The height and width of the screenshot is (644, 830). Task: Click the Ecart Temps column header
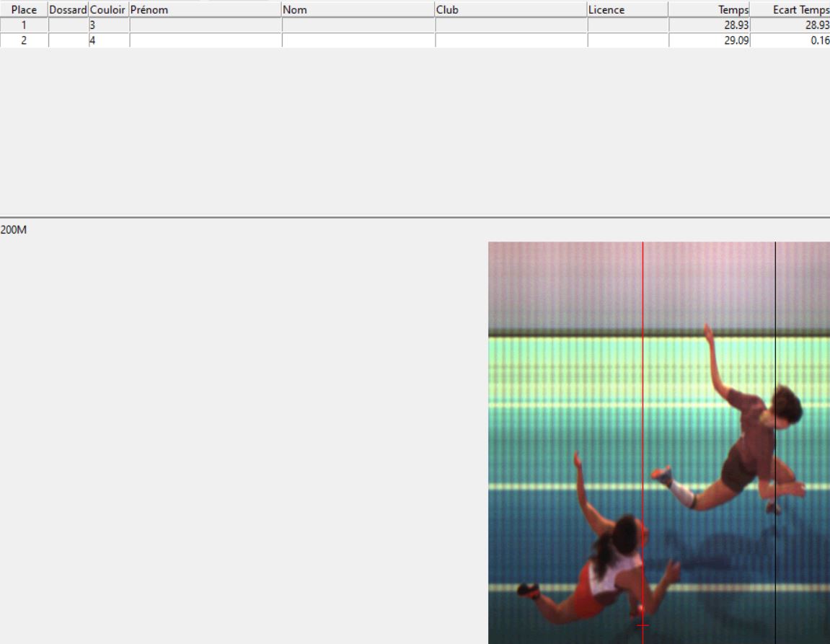(x=790, y=9)
